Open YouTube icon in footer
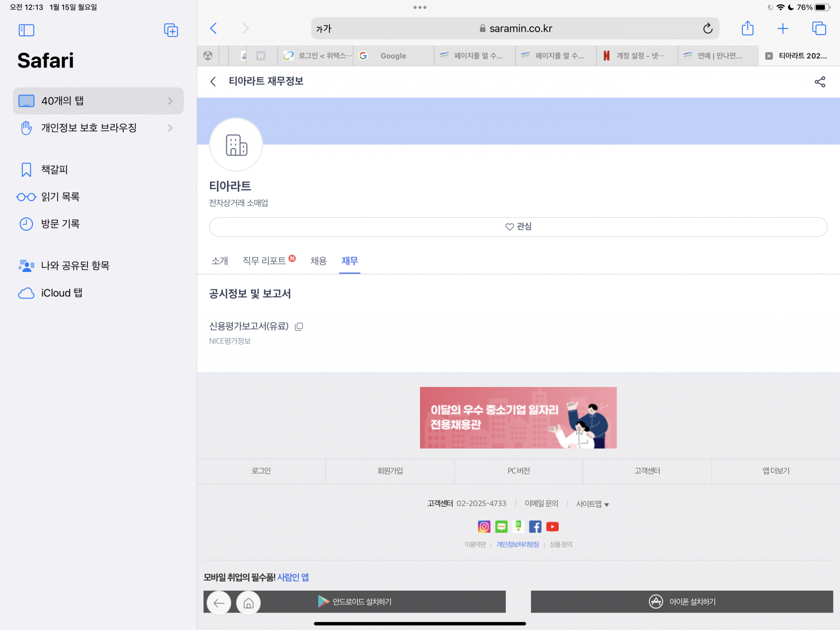840x630 pixels. [552, 527]
